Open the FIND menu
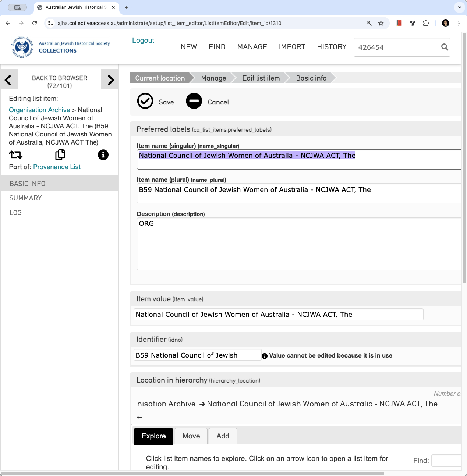The height and width of the screenshot is (476, 467). click(x=217, y=47)
